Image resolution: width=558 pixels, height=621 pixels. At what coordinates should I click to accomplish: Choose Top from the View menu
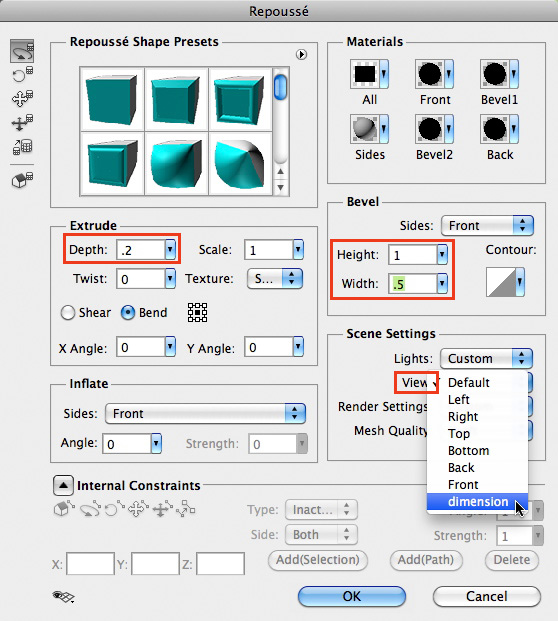477,434
